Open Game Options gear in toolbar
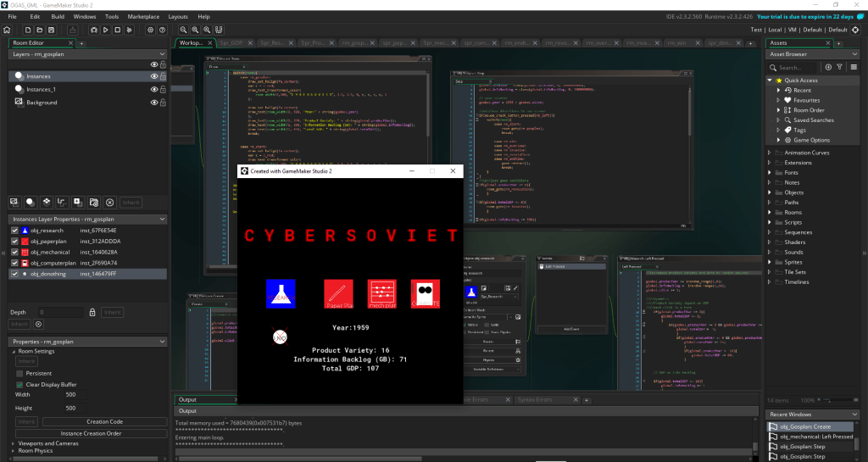The width and height of the screenshot is (868, 462). [x=149, y=30]
